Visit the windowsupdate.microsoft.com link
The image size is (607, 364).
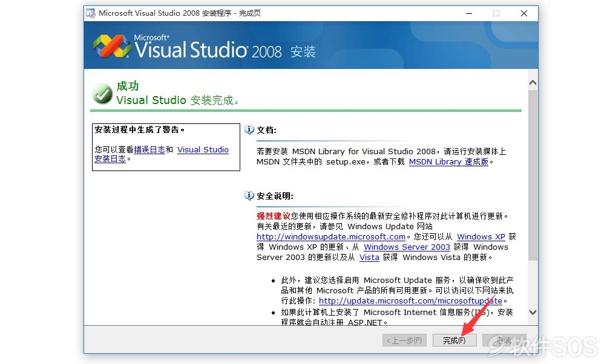pos(331,237)
